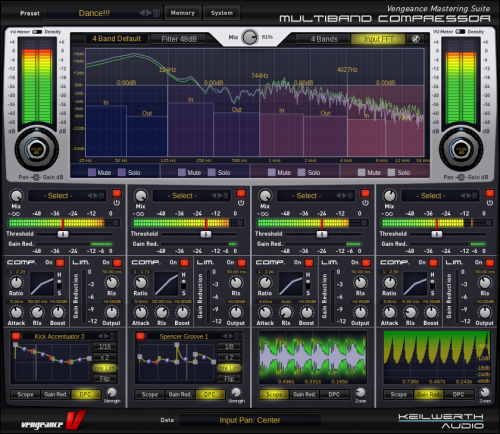Screen dimensions: 500x434
Task: Click the Vengeance logo
Action: [53, 421]
